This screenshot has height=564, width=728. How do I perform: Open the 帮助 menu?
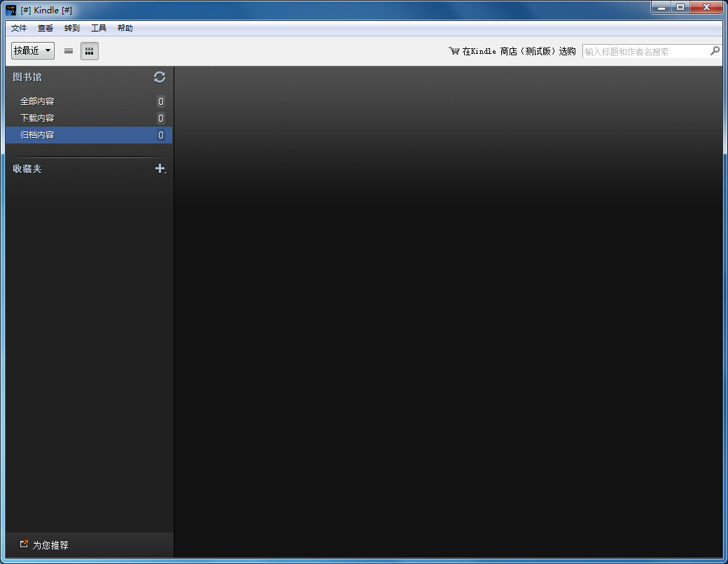[125, 29]
